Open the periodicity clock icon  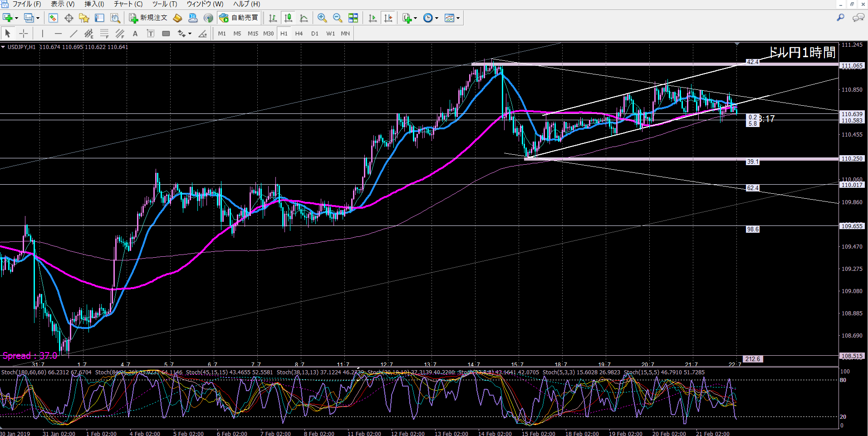(x=428, y=18)
